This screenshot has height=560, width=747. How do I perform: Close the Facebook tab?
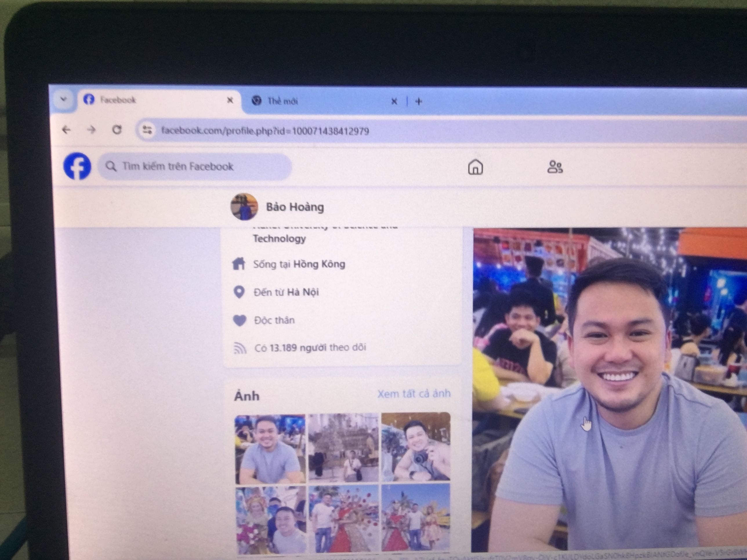pos(230,100)
